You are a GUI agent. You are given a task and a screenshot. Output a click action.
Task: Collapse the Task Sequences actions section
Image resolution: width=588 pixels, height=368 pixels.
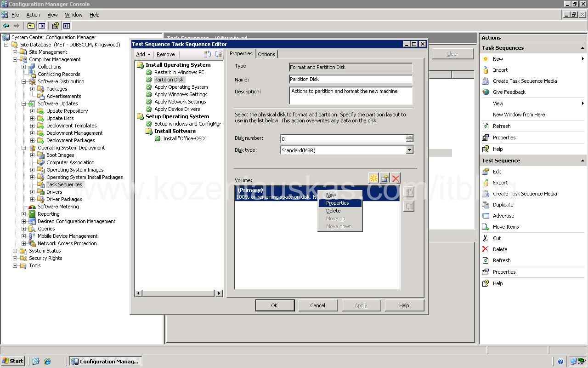pyautogui.click(x=582, y=48)
